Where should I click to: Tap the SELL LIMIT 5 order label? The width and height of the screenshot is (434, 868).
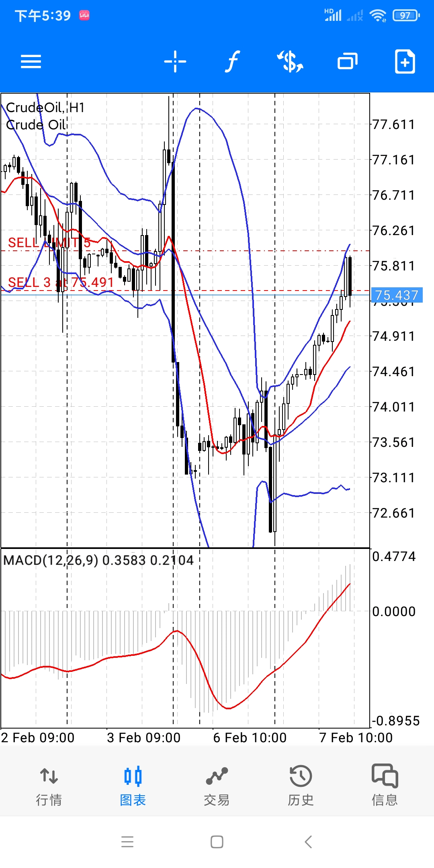pos(49,243)
